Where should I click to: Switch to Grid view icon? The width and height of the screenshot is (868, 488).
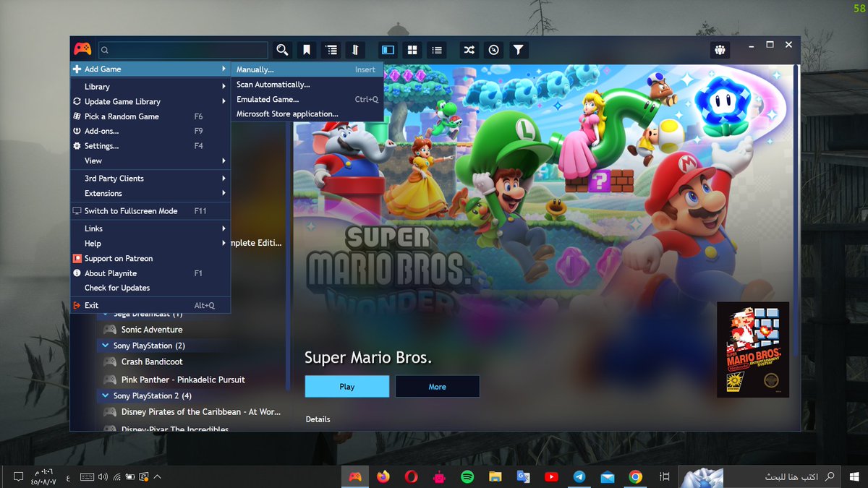tap(412, 50)
